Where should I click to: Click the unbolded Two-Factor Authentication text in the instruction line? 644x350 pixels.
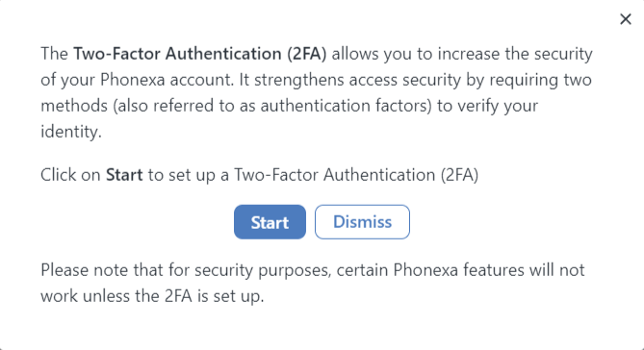(334, 175)
